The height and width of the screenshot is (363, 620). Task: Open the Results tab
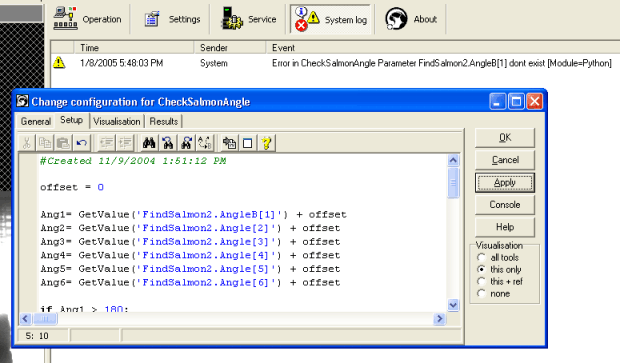164,121
